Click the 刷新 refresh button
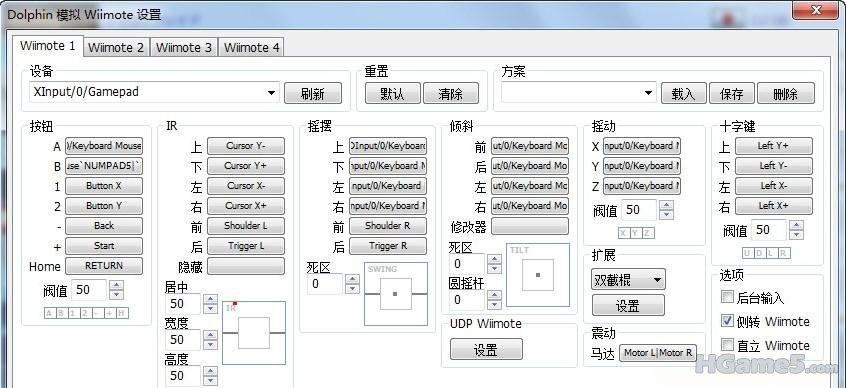The height and width of the screenshot is (388, 846). click(313, 93)
